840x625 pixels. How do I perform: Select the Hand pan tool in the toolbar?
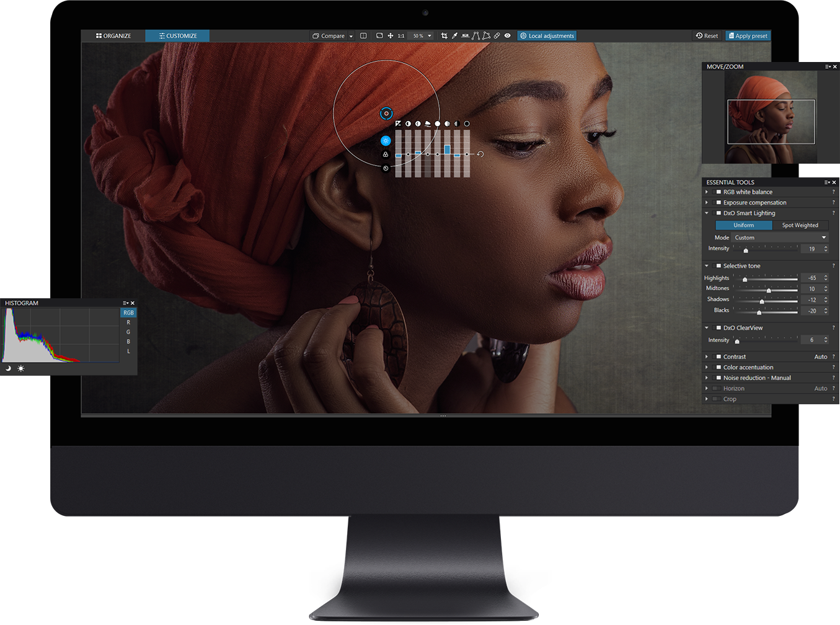click(x=391, y=35)
